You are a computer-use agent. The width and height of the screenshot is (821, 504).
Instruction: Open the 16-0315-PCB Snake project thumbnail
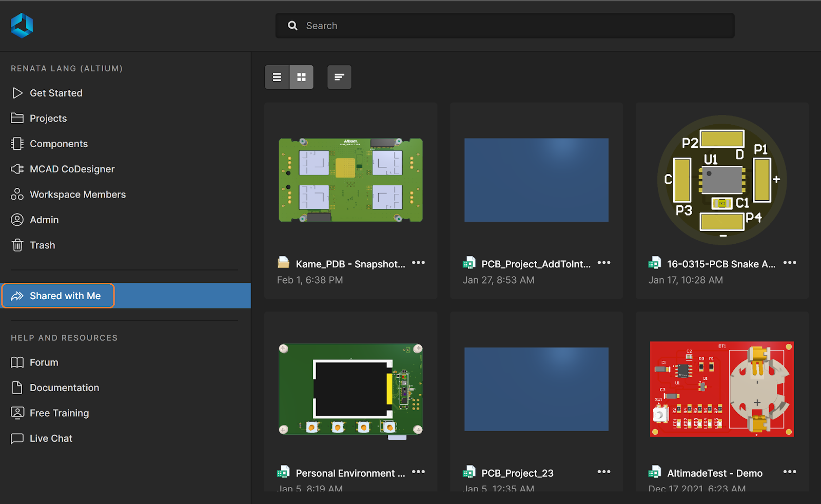(x=721, y=180)
